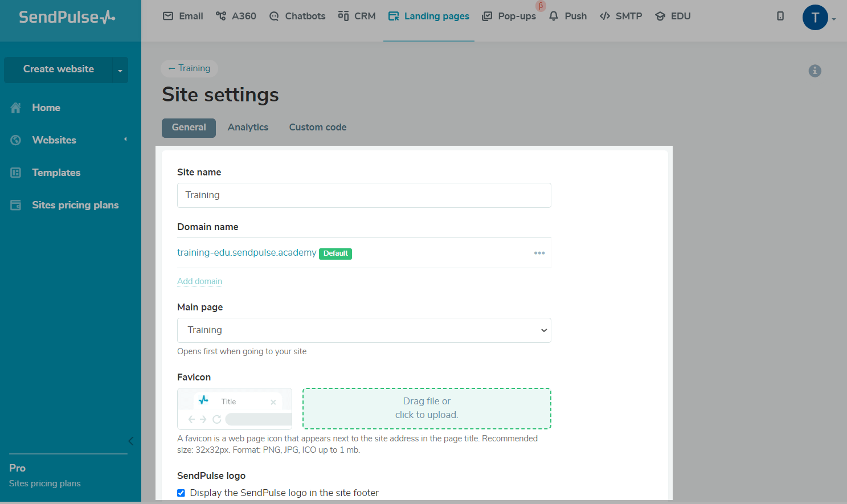
Task: Expand the Websites sidebar submenu
Action: coord(125,140)
